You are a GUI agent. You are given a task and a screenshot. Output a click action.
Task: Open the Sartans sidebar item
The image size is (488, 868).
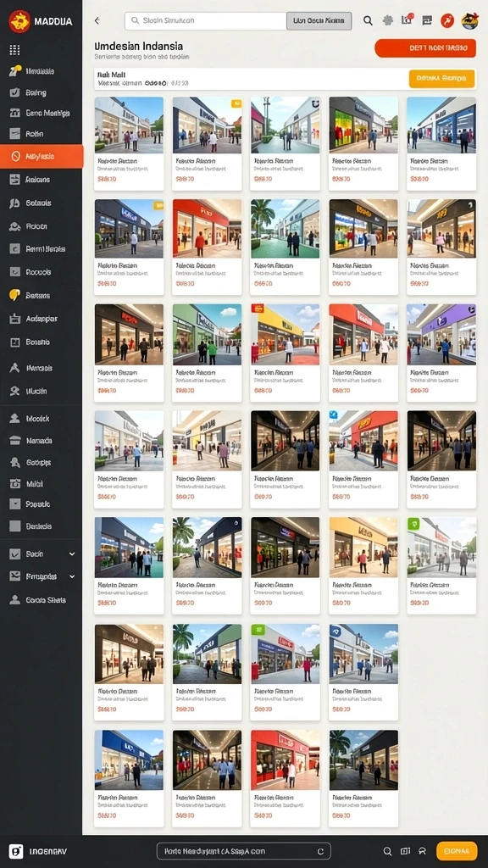point(41,295)
